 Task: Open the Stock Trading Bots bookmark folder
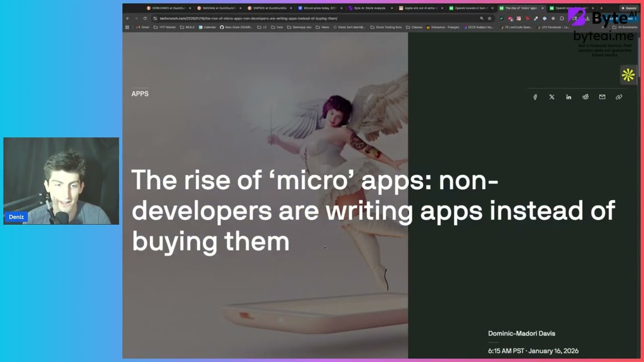point(385,27)
